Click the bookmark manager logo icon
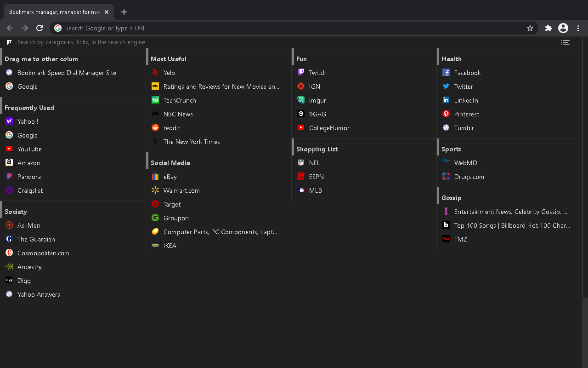Viewport: 588px width, 368px height. point(9,42)
